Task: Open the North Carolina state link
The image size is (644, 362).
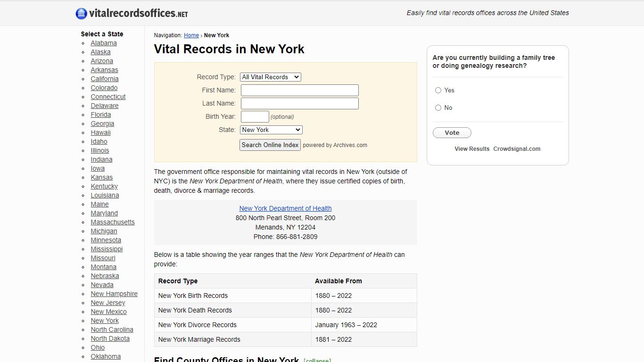Action: point(112,329)
